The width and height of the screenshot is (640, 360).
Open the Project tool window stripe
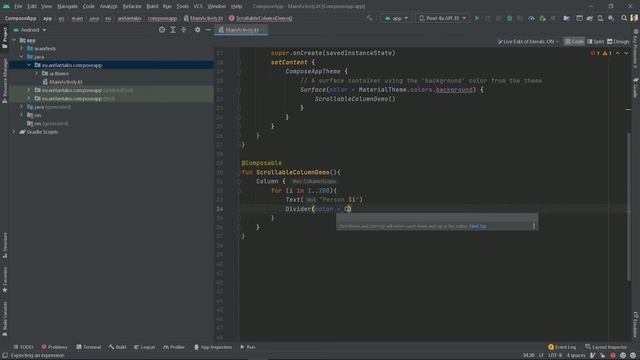[x=4, y=38]
